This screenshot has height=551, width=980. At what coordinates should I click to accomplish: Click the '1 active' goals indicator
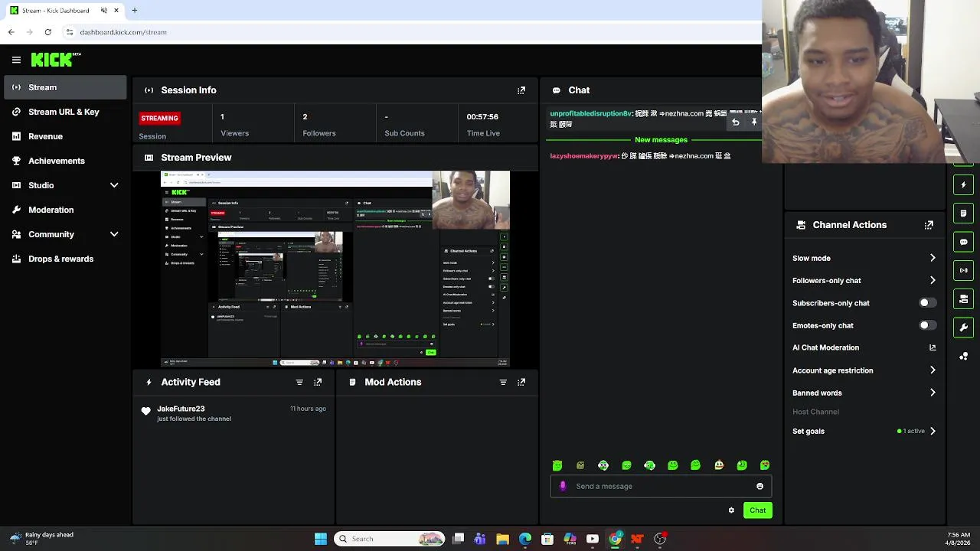(911, 431)
